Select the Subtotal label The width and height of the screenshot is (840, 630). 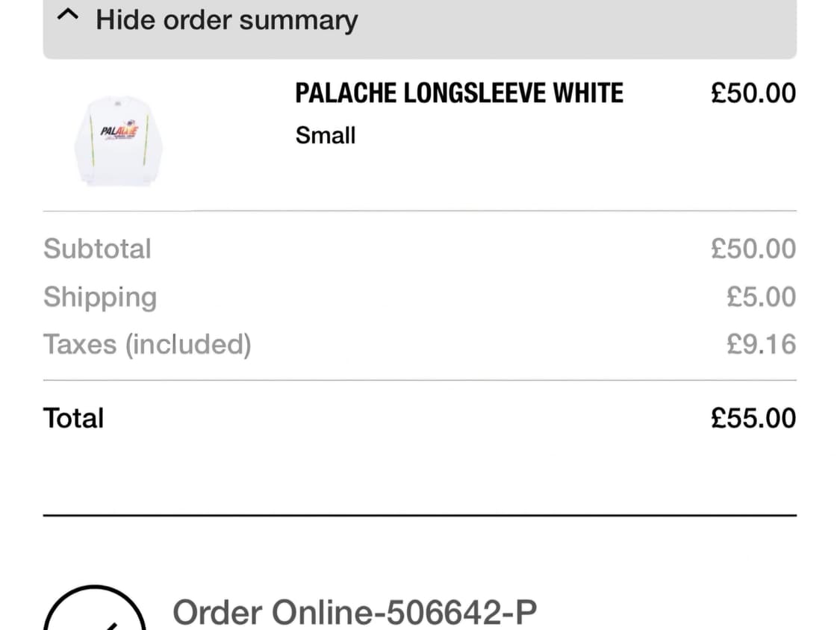(x=97, y=249)
